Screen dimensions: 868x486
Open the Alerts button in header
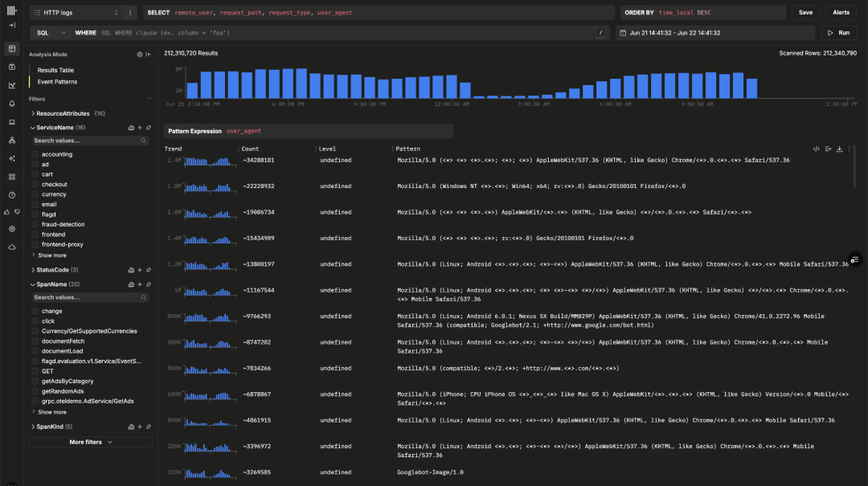point(841,12)
